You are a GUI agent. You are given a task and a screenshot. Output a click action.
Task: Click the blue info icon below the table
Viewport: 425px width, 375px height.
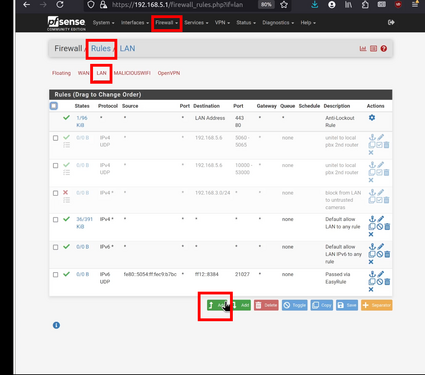pos(56,325)
